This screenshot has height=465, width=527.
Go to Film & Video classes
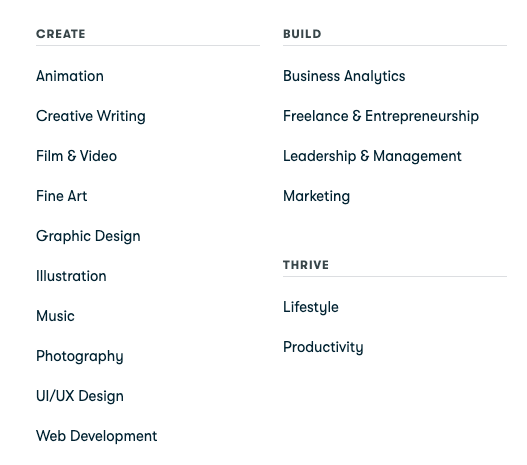click(x=76, y=156)
